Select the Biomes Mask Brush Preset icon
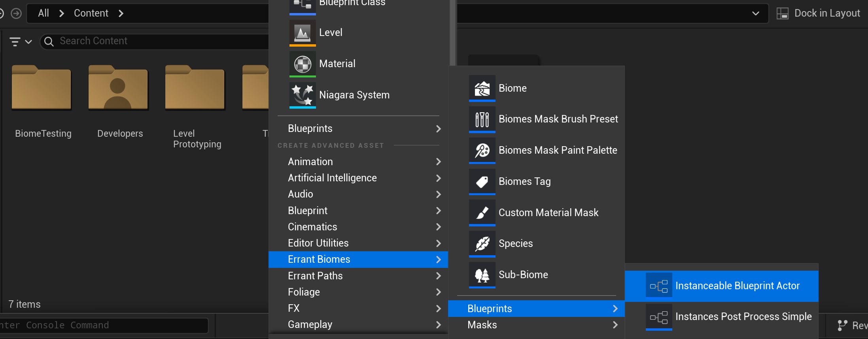The image size is (868, 339). (x=482, y=119)
